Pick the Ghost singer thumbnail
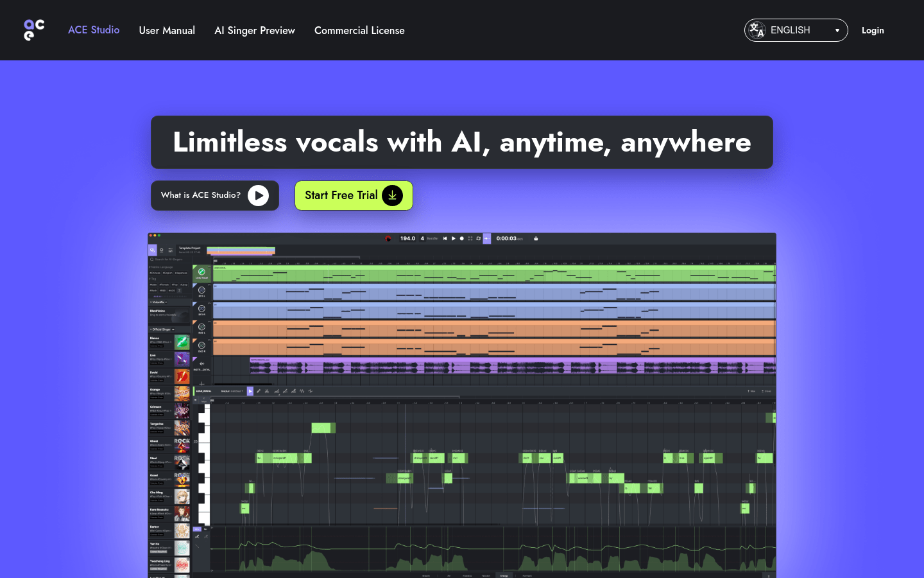The height and width of the screenshot is (578, 924). 182,445
